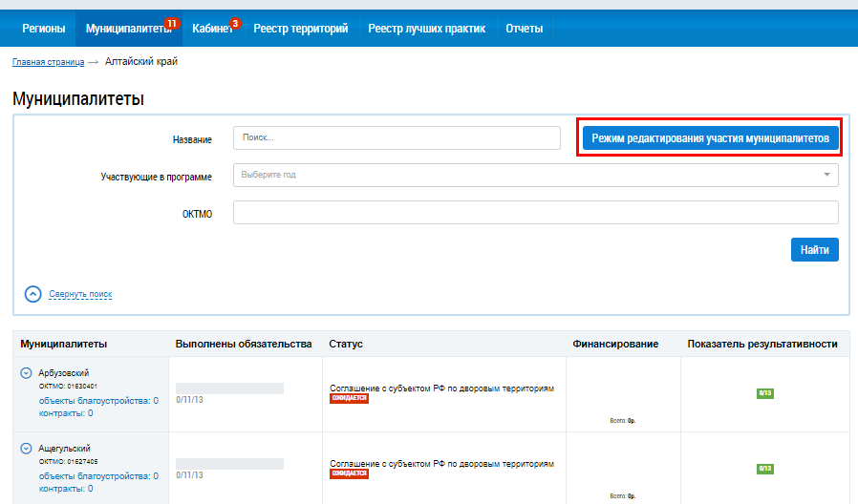This screenshot has width=858, height=504.
Task: Click the Найти search button
Action: coord(814,250)
